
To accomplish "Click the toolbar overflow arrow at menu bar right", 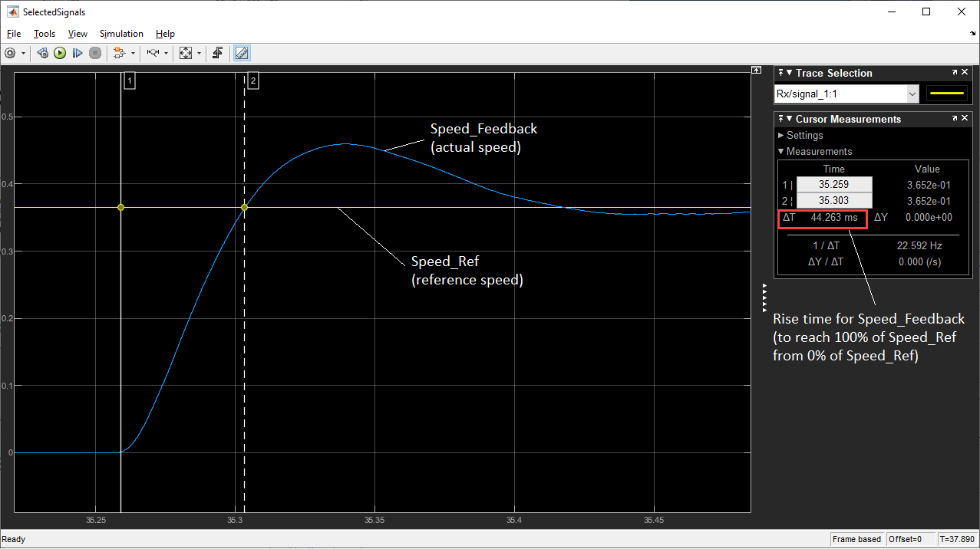I will [972, 34].
